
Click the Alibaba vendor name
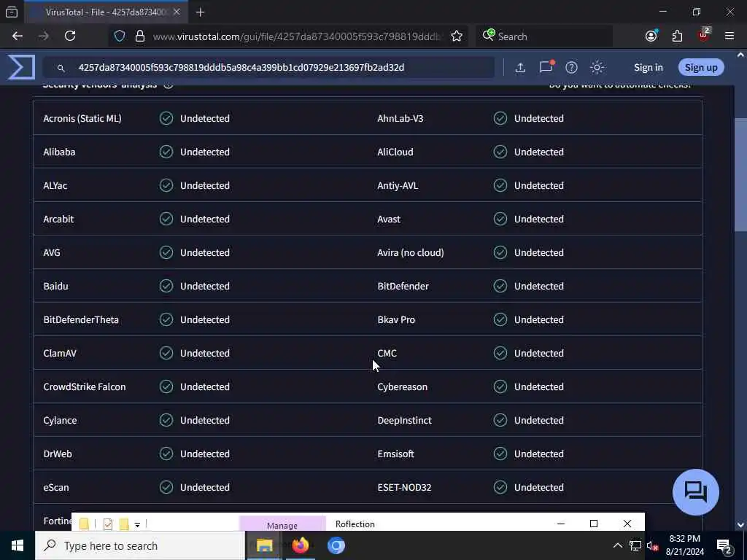click(x=59, y=152)
